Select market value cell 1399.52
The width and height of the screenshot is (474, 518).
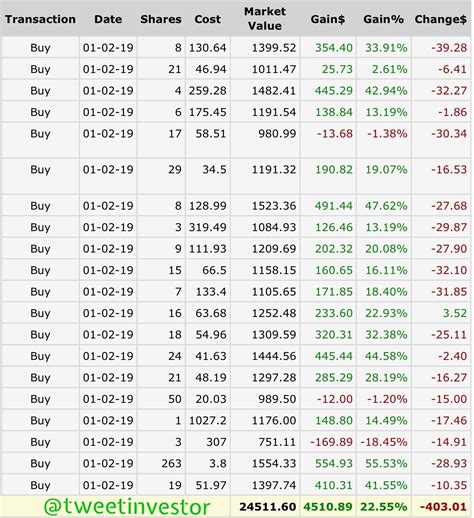[x=274, y=48]
